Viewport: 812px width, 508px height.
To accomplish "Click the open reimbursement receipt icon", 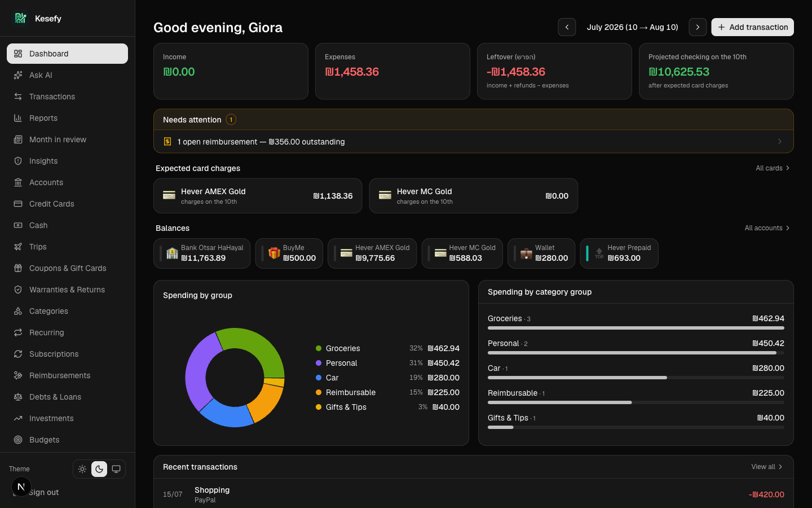I will pyautogui.click(x=167, y=142).
